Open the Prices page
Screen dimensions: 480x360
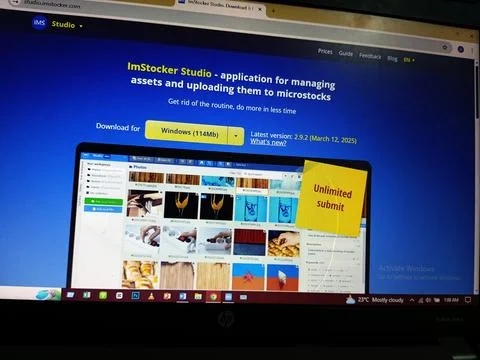pyautogui.click(x=325, y=51)
